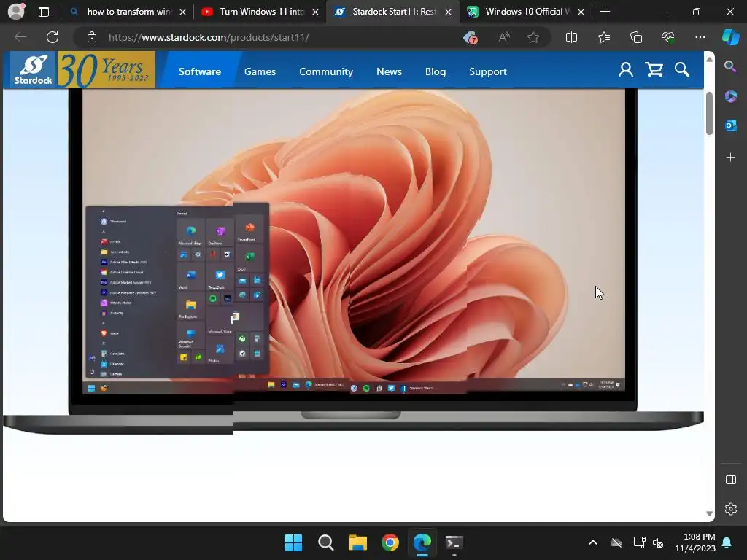
Task: Open Outlook in the sidebar
Action: click(x=730, y=125)
